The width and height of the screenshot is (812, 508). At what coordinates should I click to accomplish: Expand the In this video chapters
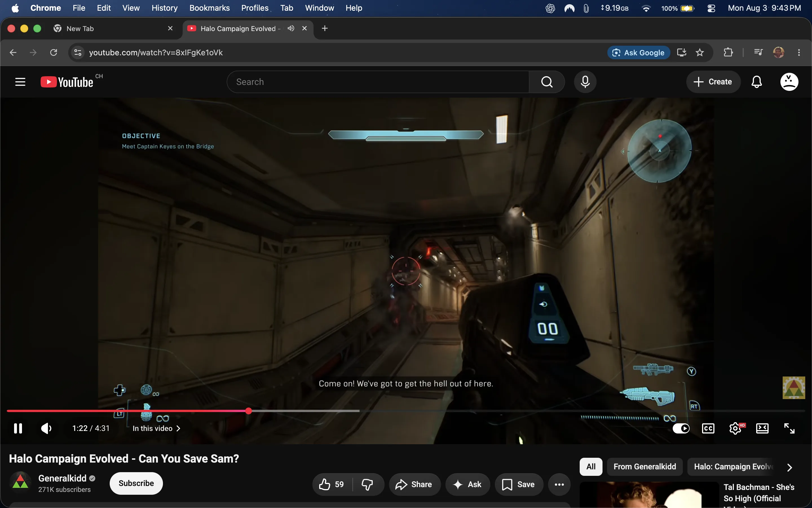(x=156, y=428)
